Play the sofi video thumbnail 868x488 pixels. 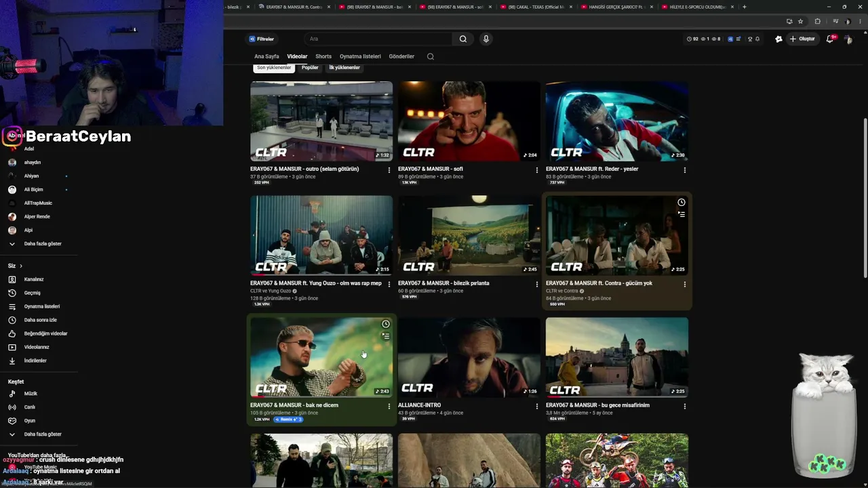[469, 121]
